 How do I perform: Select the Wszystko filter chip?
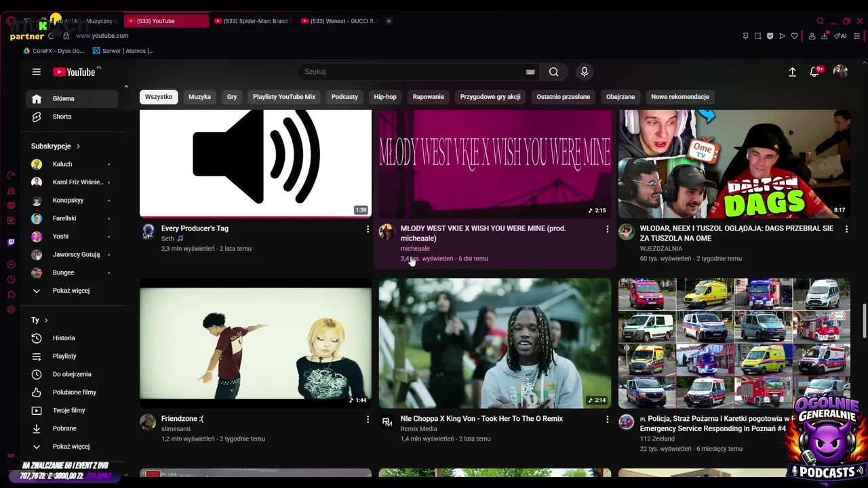tap(159, 97)
